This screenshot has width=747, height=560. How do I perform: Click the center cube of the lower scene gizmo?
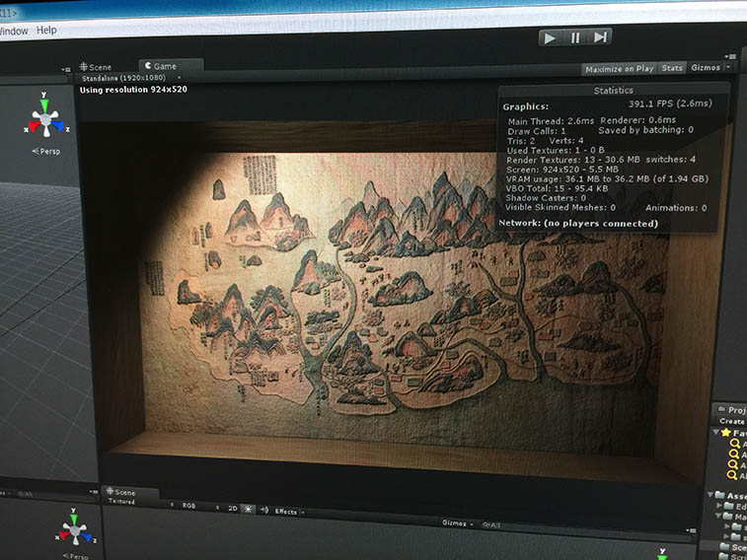click(x=75, y=529)
